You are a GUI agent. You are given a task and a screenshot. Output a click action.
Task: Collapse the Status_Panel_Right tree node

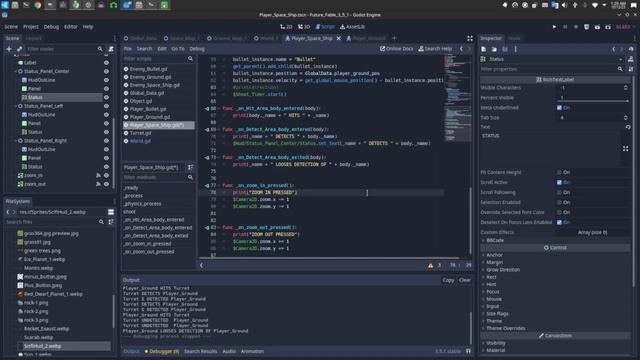coord(16,141)
